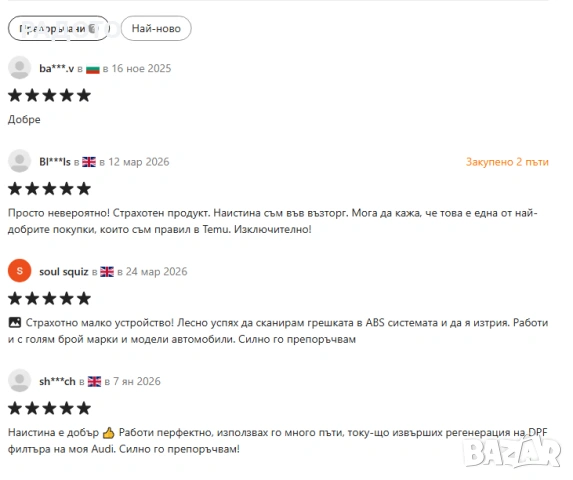
Task: Select the Най-ново sort tab
Action: point(156,28)
